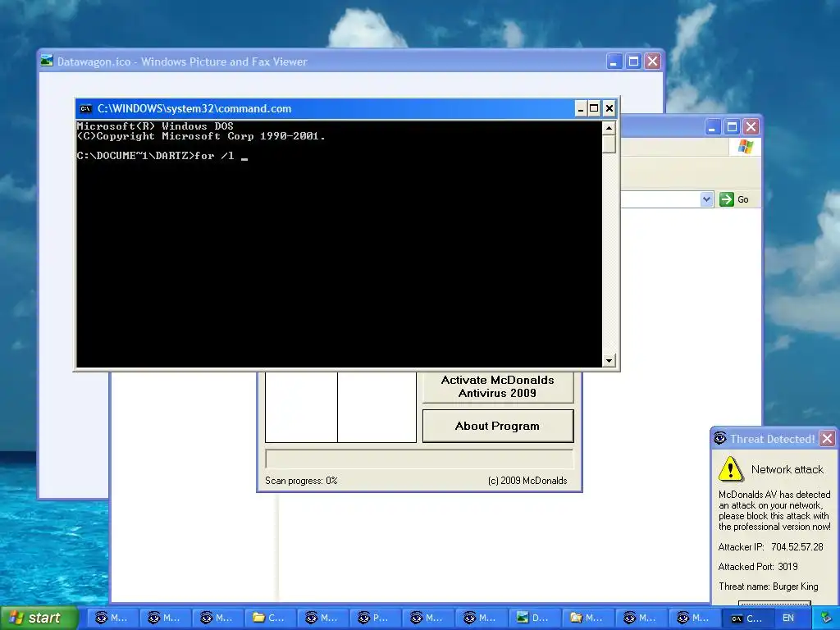Click the yellow warning triangle icon
This screenshot has width=840, height=630.
(730, 468)
